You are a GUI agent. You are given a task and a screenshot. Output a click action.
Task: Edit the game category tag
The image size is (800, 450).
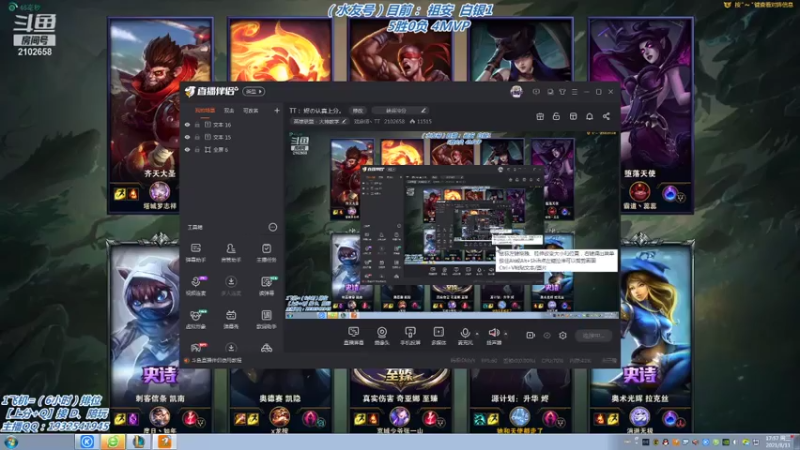320,121
